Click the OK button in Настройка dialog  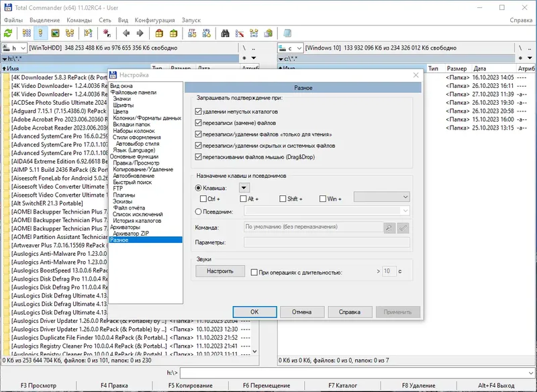click(x=254, y=312)
